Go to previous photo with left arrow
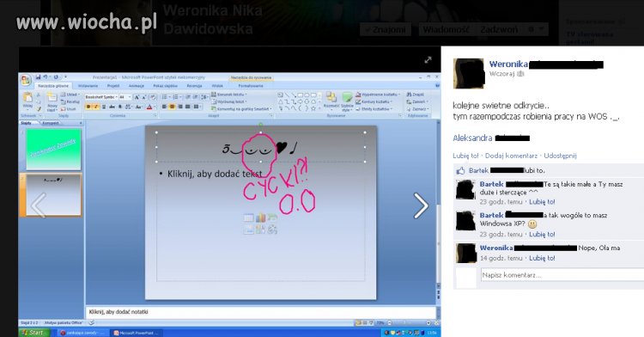The height and width of the screenshot is (337, 644). tap(39, 205)
